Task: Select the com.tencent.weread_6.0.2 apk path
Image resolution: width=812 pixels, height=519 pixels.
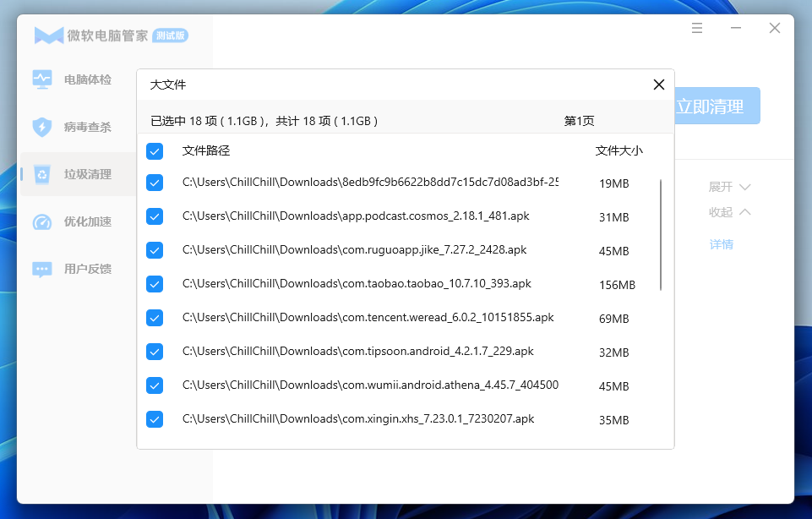Action: 368,318
